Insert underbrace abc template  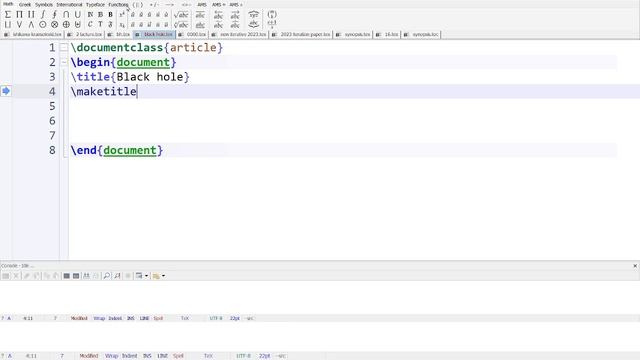click(253, 24)
